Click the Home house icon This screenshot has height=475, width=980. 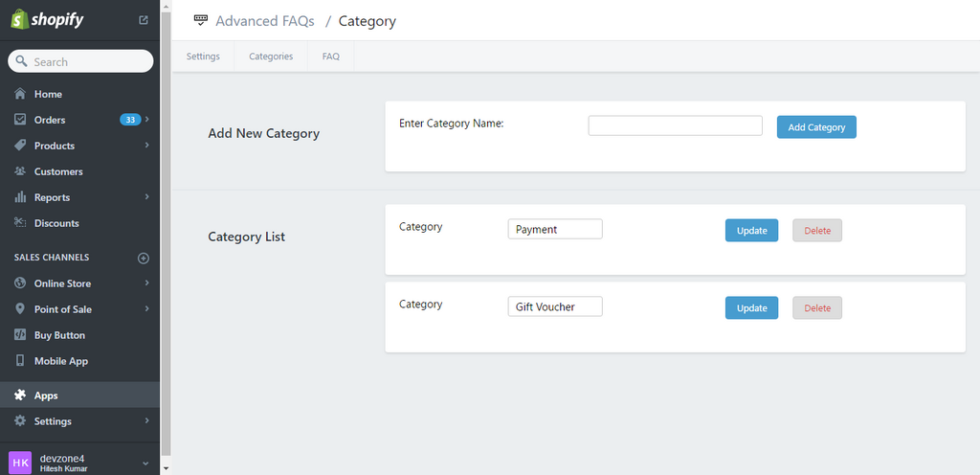point(21,94)
